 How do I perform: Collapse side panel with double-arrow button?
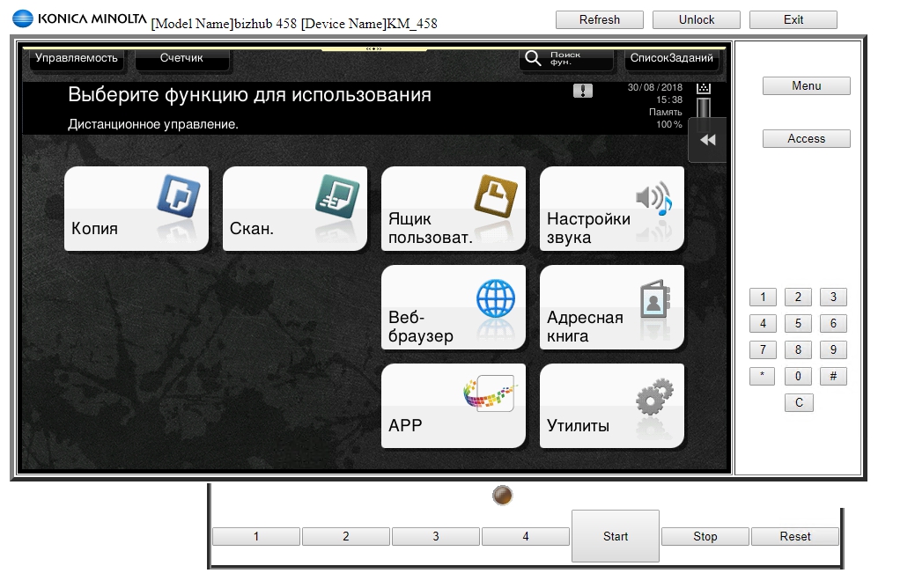tap(707, 140)
